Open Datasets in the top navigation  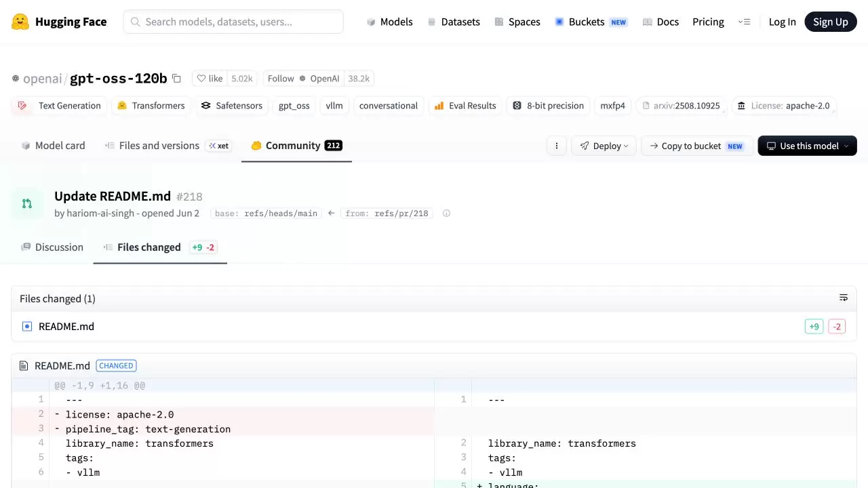click(x=454, y=22)
